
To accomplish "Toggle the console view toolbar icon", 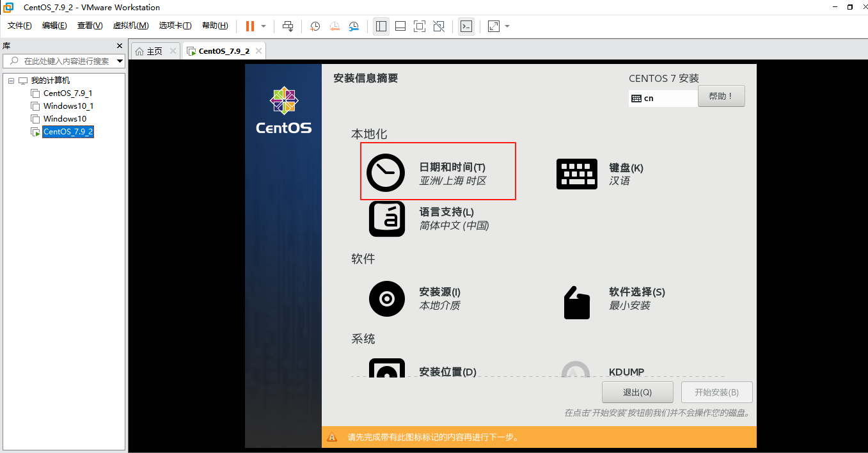I will coord(466,26).
